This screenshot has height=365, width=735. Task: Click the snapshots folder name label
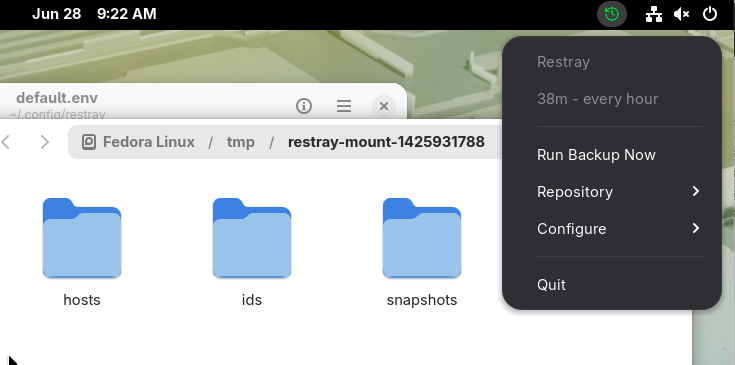(x=422, y=300)
